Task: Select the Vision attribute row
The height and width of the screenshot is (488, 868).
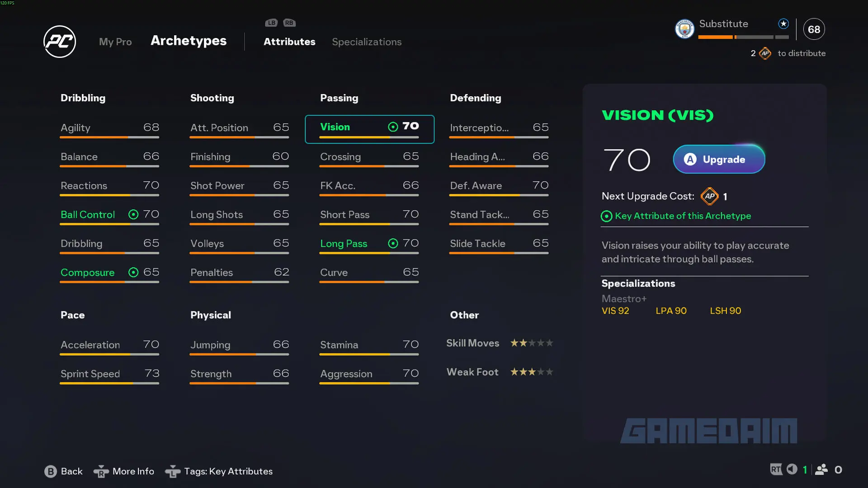Action: point(369,129)
